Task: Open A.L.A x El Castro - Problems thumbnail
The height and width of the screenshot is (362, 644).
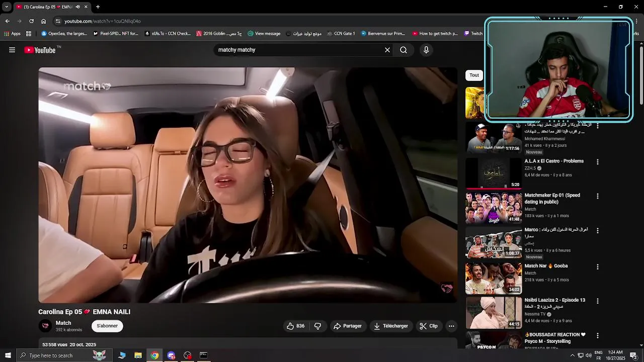Action: (494, 173)
